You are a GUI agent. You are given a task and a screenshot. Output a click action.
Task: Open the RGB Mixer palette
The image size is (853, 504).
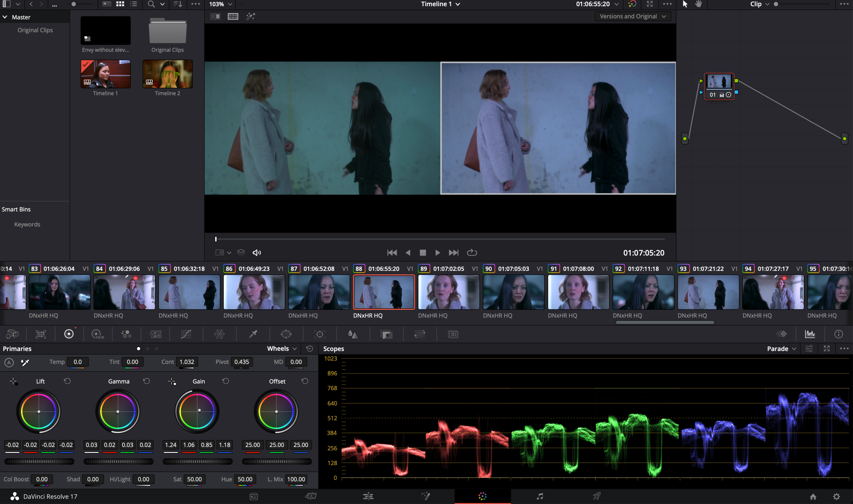pyautogui.click(x=126, y=334)
